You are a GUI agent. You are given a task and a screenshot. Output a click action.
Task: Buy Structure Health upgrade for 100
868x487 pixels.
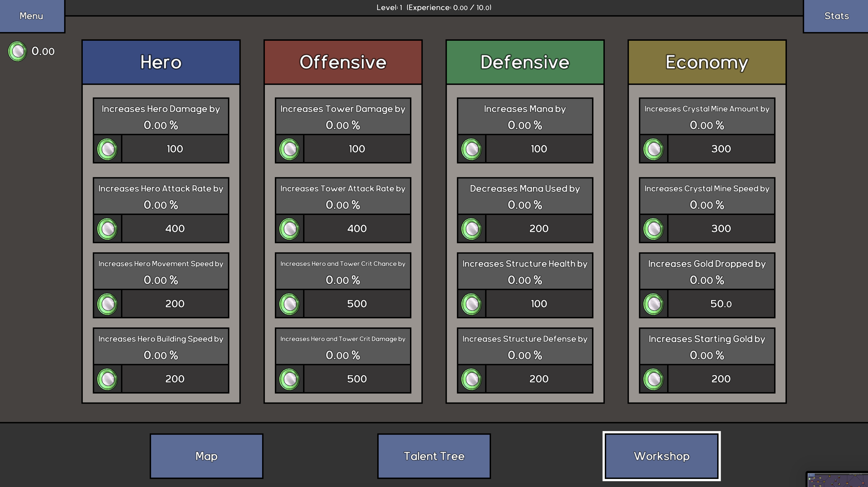539,304
